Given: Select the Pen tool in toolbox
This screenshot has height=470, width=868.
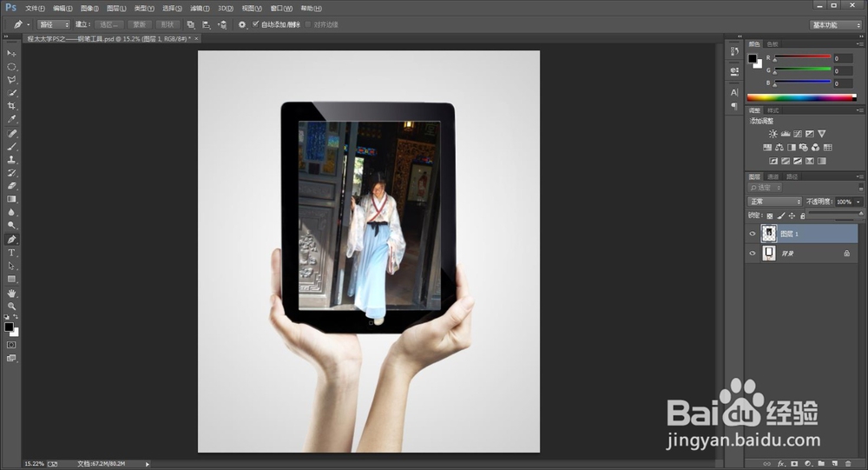Looking at the screenshot, I should click(11, 240).
